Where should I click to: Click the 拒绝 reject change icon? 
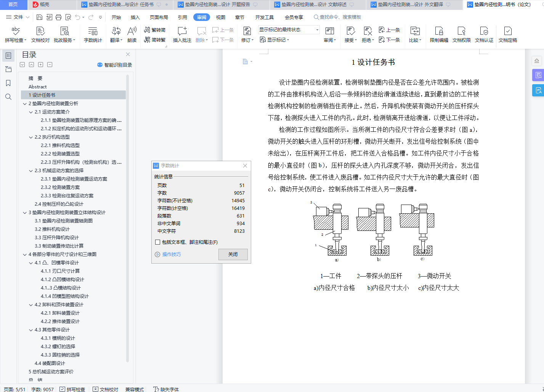[367, 31]
